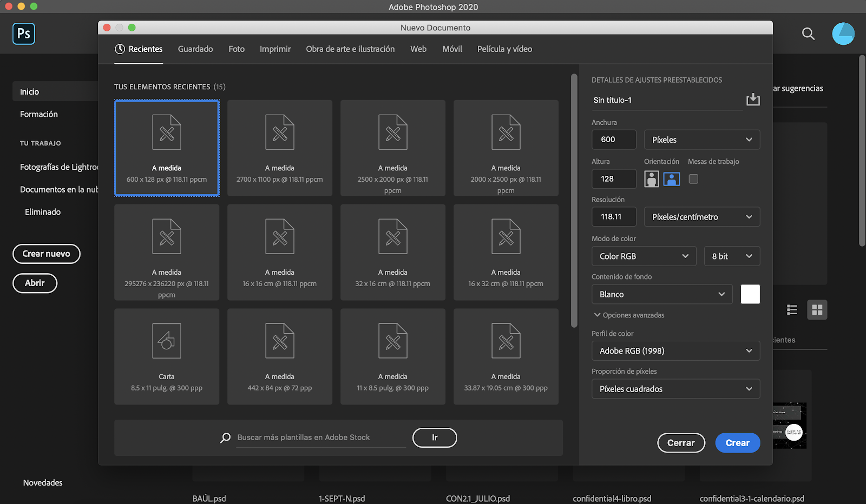866x504 pixels.
Task: Click Crear nuevo in the home sidebar
Action: 47,254
